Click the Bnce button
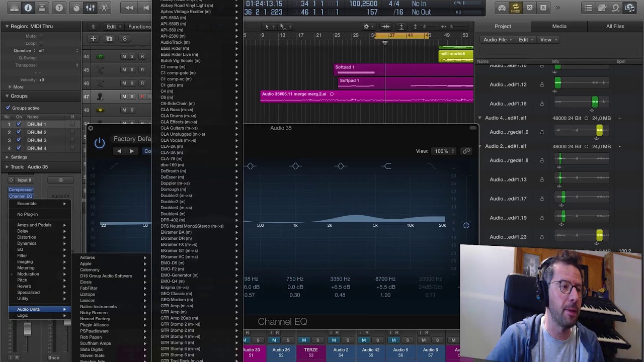 (54, 357)
